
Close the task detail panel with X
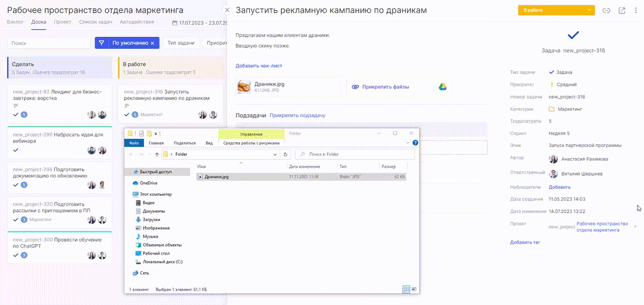pyautogui.click(x=227, y=10)
